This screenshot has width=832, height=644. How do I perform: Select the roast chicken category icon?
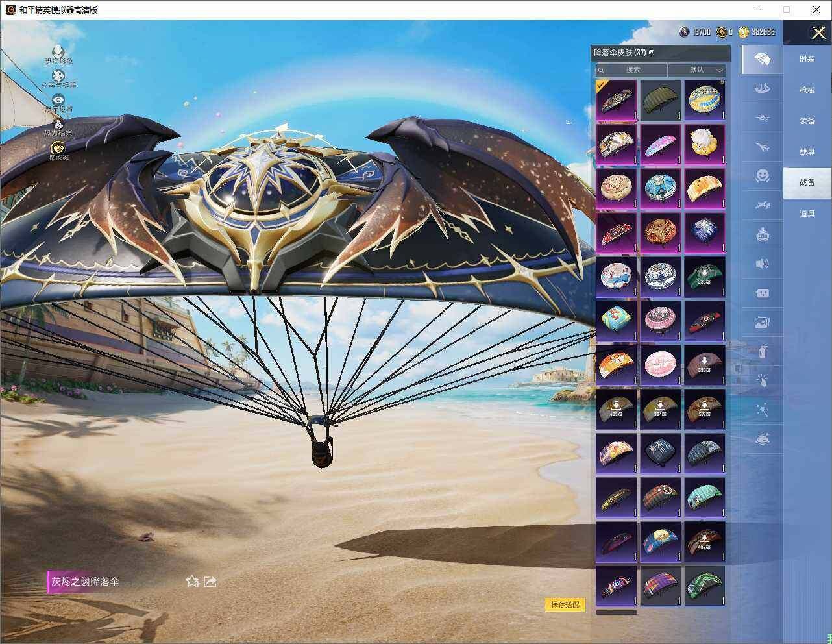tap(763, 440)
